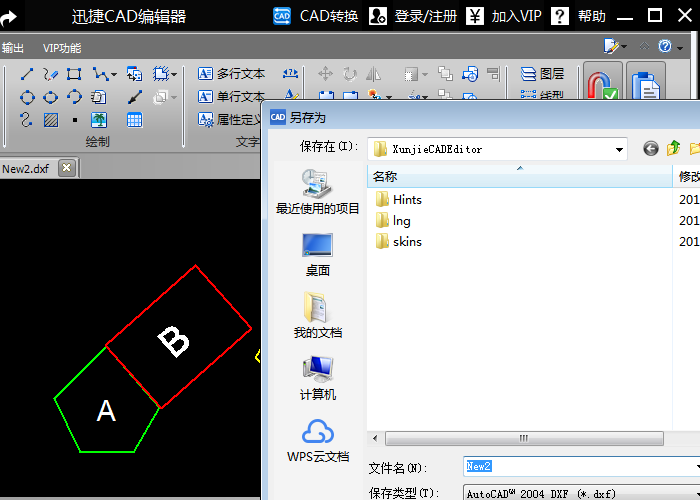The height and width of the screenshot is (500, 700).
Task: Insert a table with grid icon
Action: [134, 120]
